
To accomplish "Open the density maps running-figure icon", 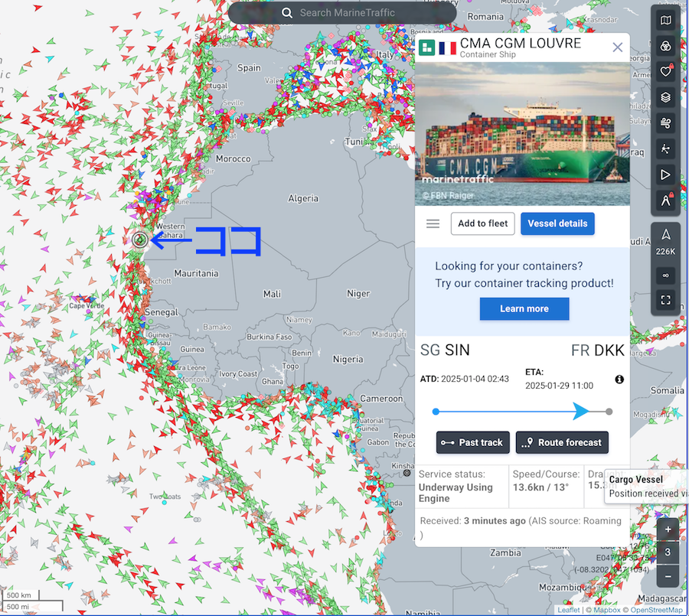I will coord(666,149).
